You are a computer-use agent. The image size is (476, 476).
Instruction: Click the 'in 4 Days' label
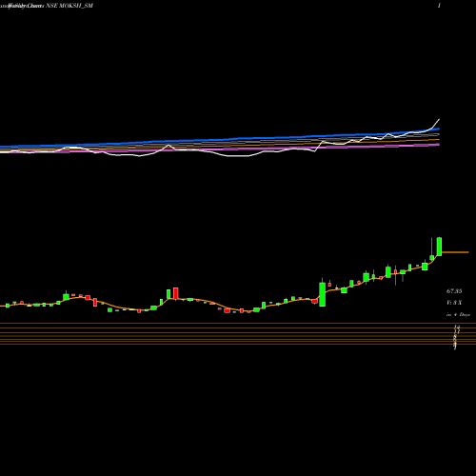click(458, 315)
